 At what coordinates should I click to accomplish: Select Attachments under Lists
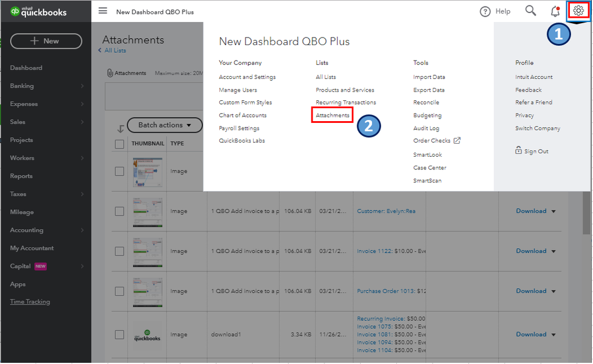[332, 115]
